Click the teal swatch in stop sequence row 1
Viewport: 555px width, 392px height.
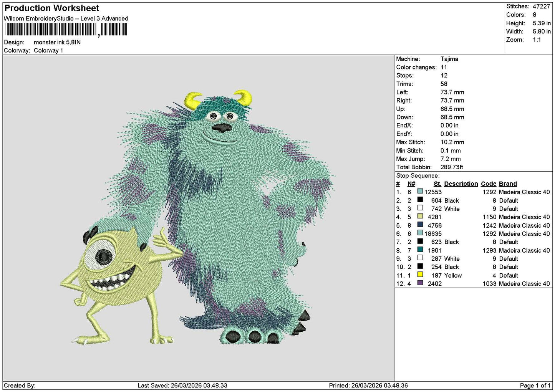click(420, 191)
